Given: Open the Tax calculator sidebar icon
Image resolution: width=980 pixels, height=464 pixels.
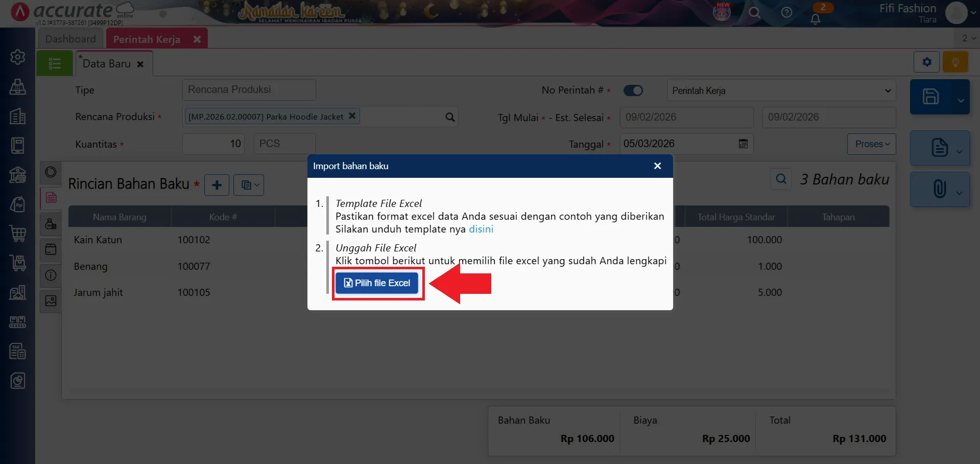Looking at the screenshot, I should coord(18,351).
